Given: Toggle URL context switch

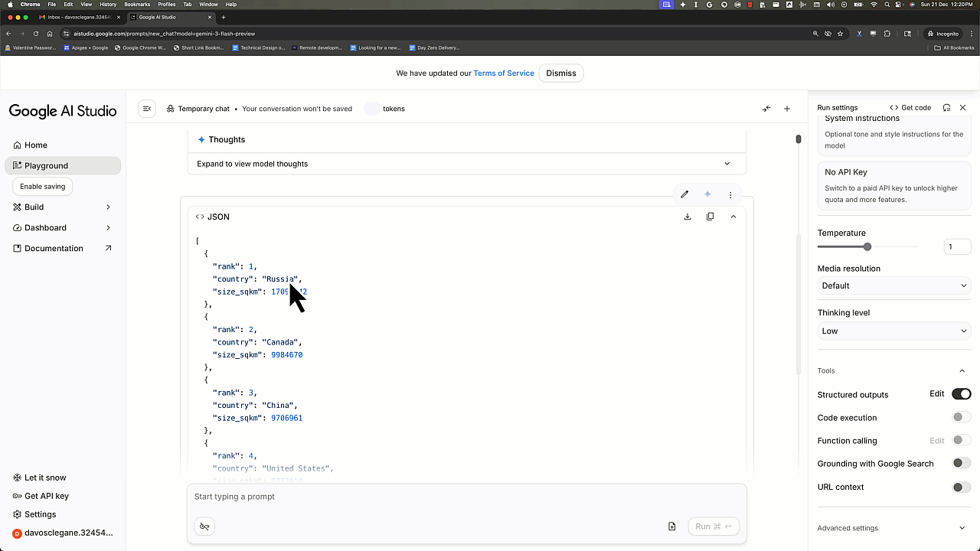Looking at the screenshot, I should coord(962,487).
